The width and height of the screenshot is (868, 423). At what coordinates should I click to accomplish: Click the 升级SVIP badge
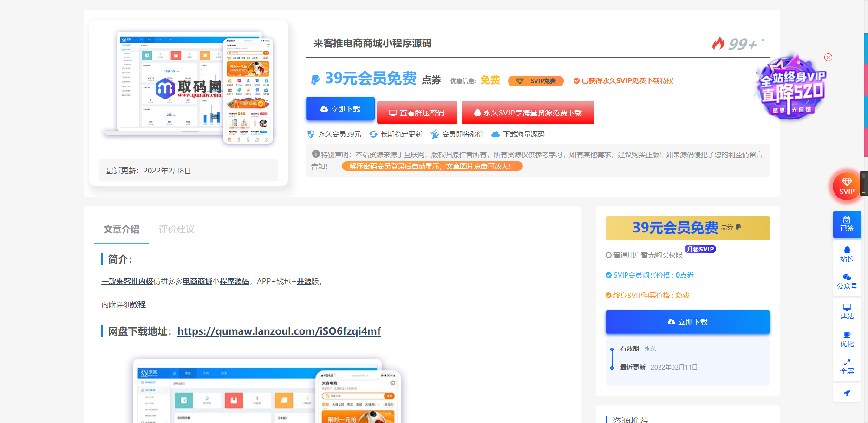(700, 249)
